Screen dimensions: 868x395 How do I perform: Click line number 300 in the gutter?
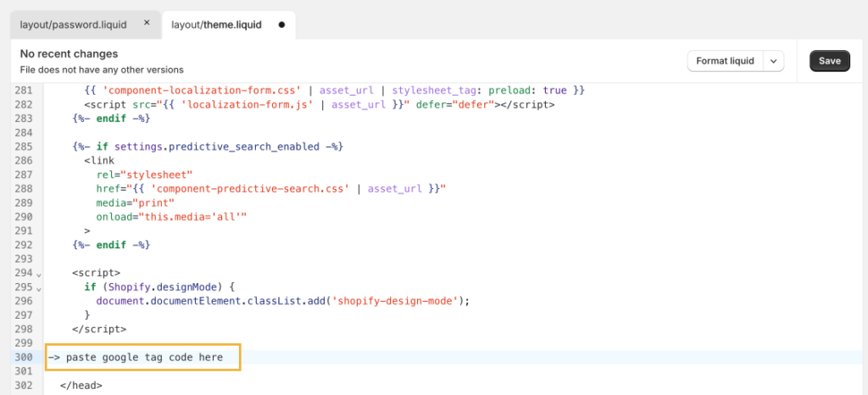coord(24,358)
